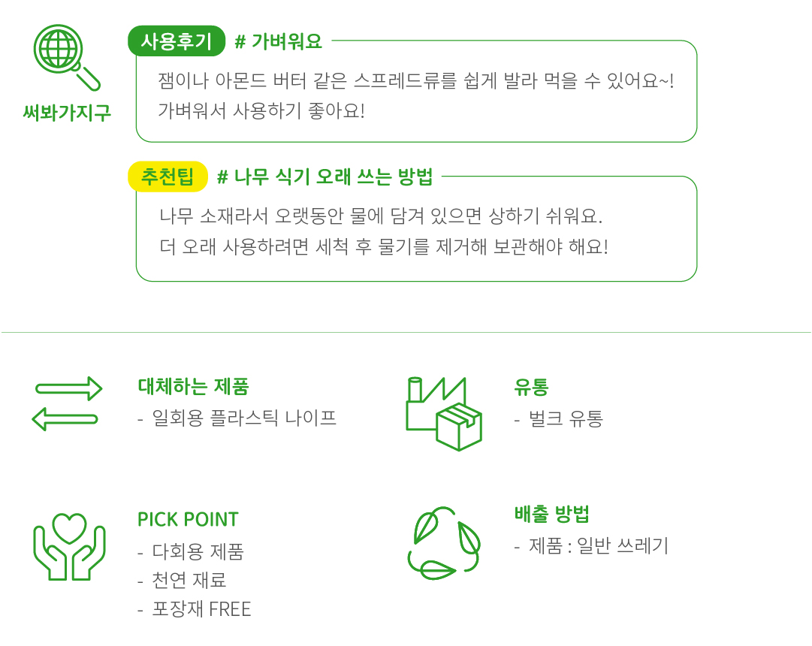Click the PICK POINT heading
The width and height of the screenshot is (812, 646).
tap(188, 520)
